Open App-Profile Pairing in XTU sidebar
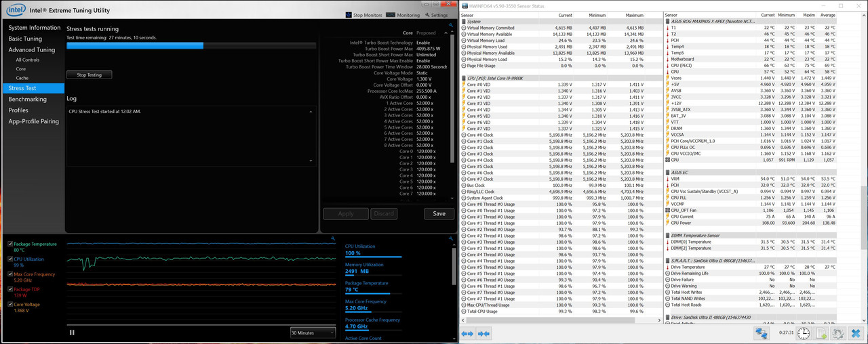The image size is (868, 344). click(x=34, y=121)
